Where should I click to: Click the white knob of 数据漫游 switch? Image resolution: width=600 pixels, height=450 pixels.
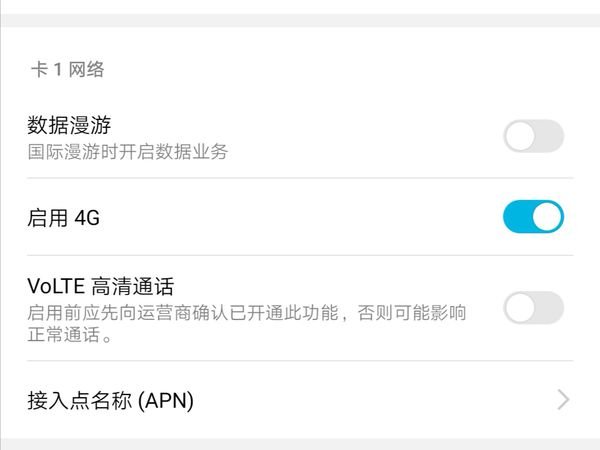[x=521, y=136]
